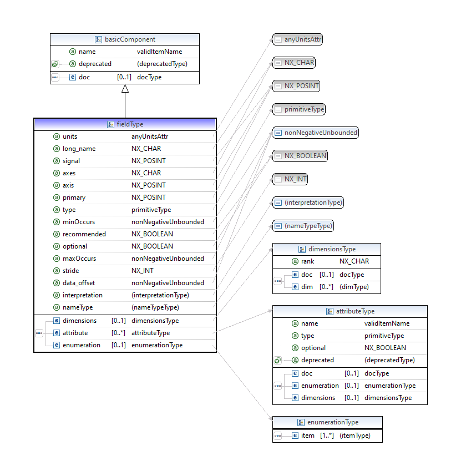The image size is (461, 476).
Task: Click the icon inside the NX_BOOLEAN box
Action: [x=278, y=156]
